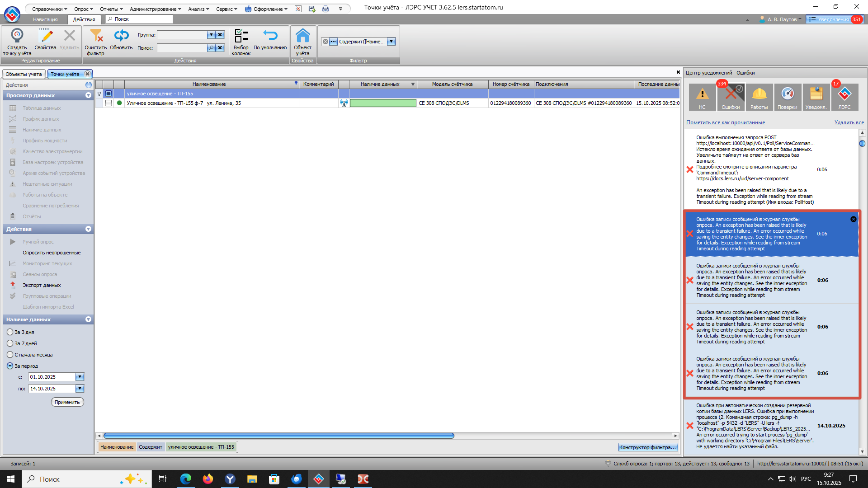The width and height of the screenshot is (868, 488).
Task: Click the horizontal scrollbar under the table
Action: pyautogui.click(x=278, y=436)
